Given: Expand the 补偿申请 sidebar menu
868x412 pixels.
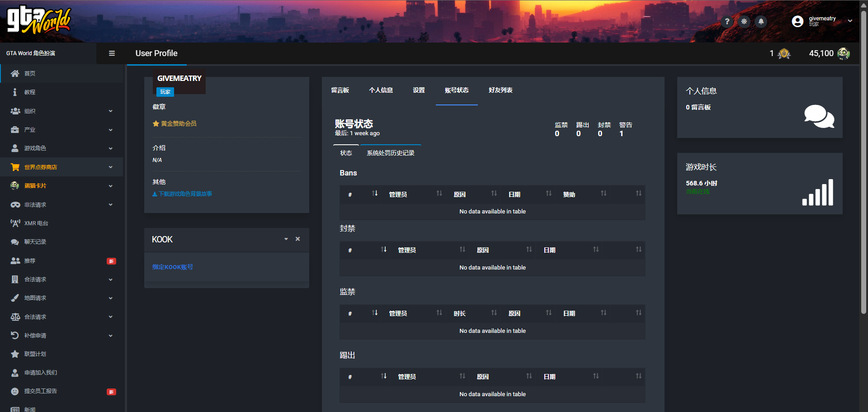Looking at the screenshot, I should tap(61, 336).
